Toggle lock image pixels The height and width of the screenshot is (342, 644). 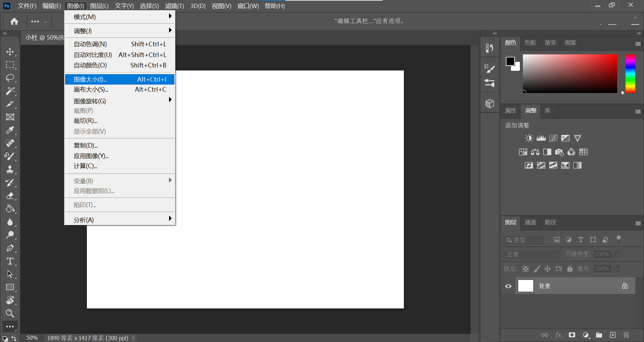click(537, 269)
